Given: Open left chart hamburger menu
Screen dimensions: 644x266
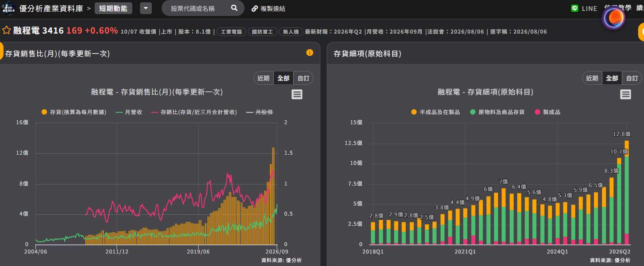Looking at the screenshot, I should (297, 94).
